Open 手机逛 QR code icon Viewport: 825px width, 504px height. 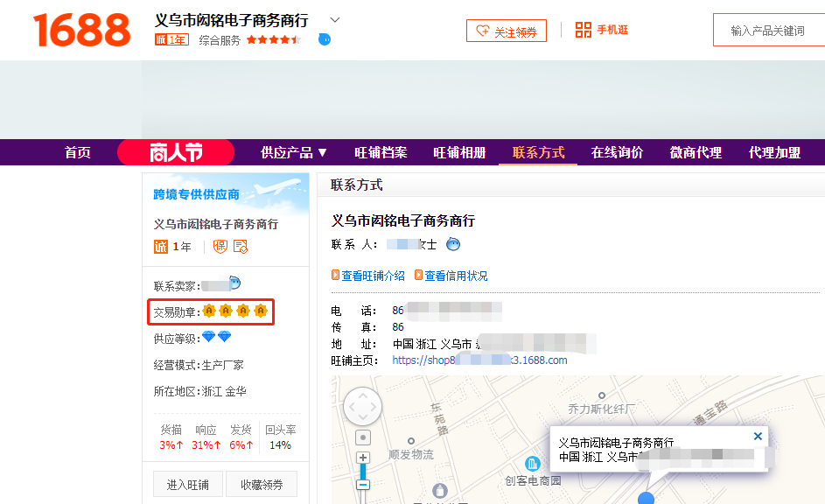click(x=583, y=30)
